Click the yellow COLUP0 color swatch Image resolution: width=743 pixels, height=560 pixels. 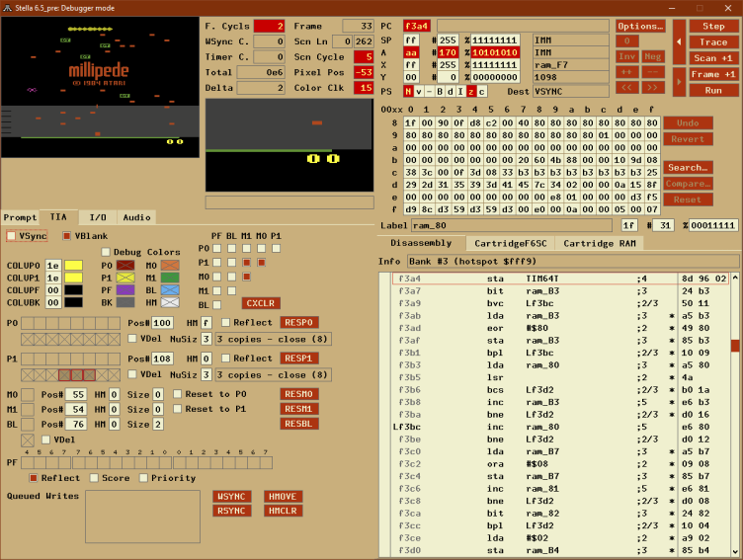(73, 266)
